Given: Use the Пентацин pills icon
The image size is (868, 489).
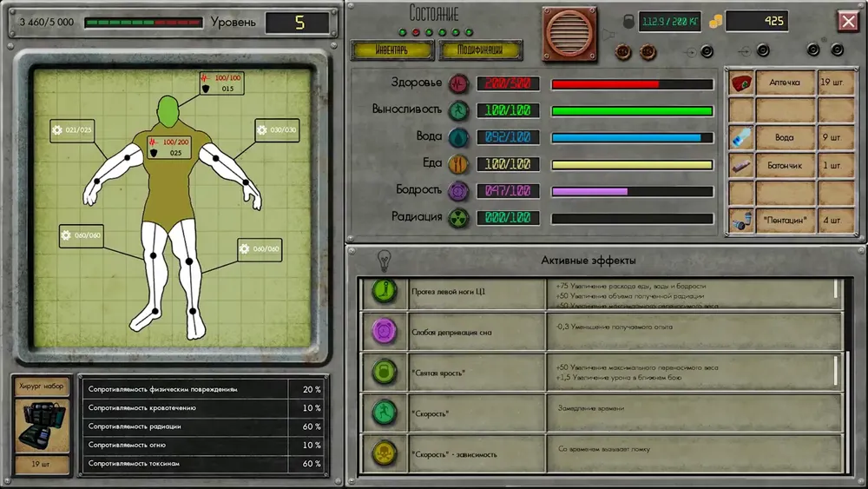Looking at the screenshot, I should click(x=741, y=221).
